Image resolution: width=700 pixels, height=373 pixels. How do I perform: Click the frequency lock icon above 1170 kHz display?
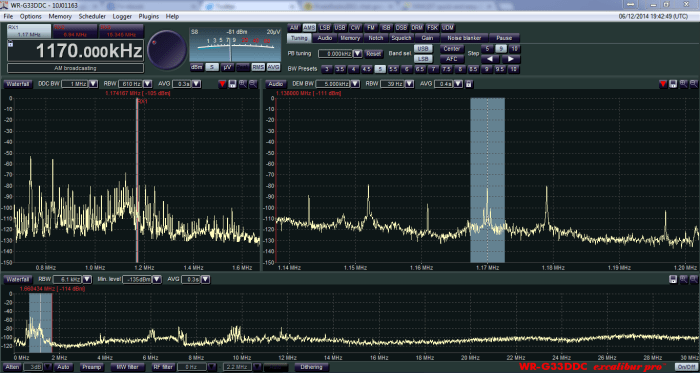10,44
